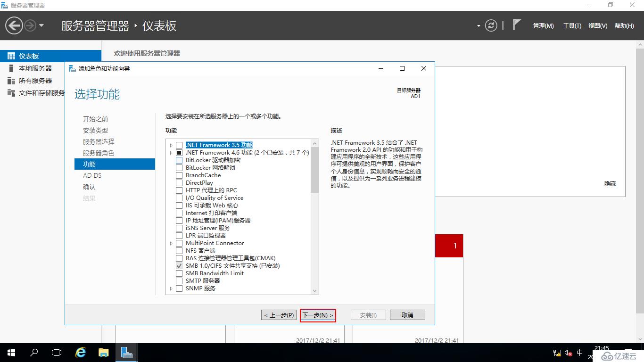The image size is (644, 362).
Task: Select the iSNS Server 服务 feature text
Action: click(208, 228)
